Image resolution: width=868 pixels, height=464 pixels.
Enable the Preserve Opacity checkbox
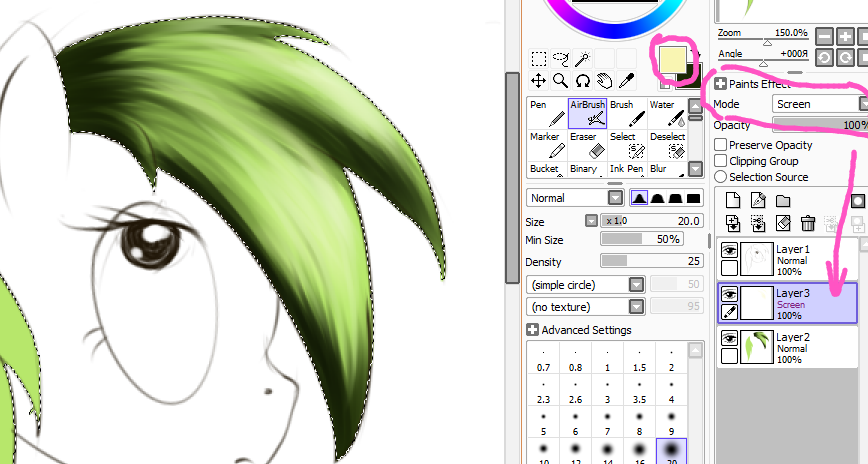720,145
